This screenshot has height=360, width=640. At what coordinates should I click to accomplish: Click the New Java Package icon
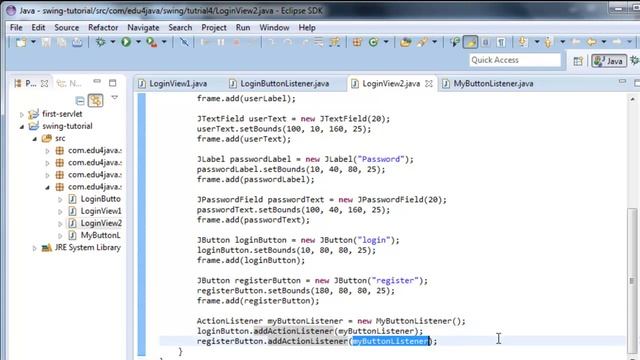pyautogui.click(x=357, y=42)
